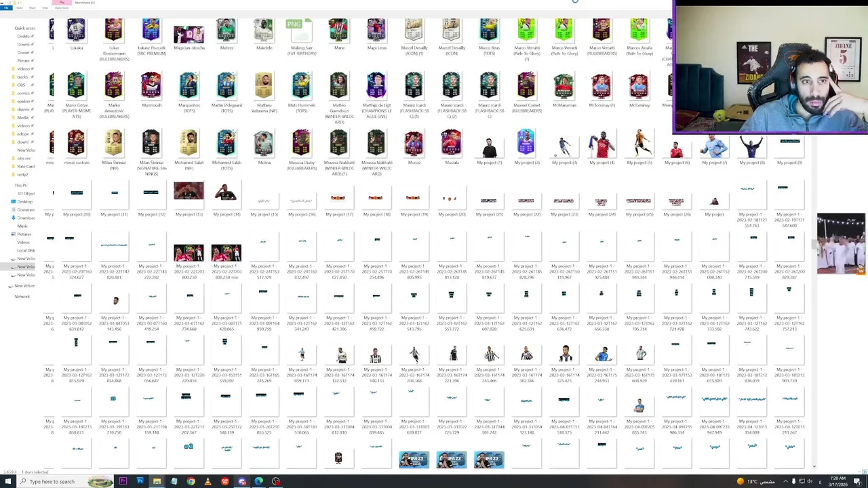Select the Magician-okocha image file
Viewport: 868px width, 488px height.
(x=189, y=37)
